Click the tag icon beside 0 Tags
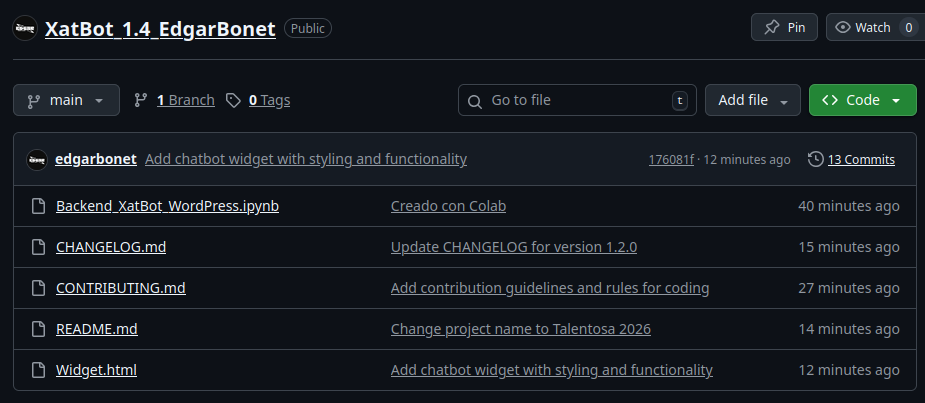The width and height of the screenshot is (925, 403). click(233, 100)
